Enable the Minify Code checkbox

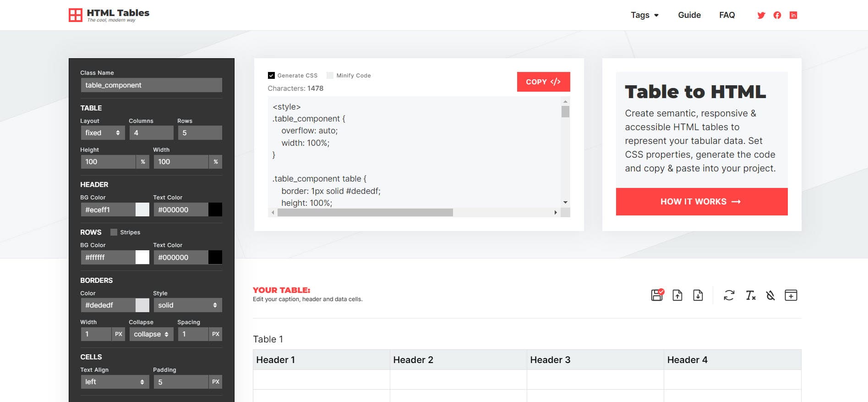pyautogui.click(x=330, y=76)
